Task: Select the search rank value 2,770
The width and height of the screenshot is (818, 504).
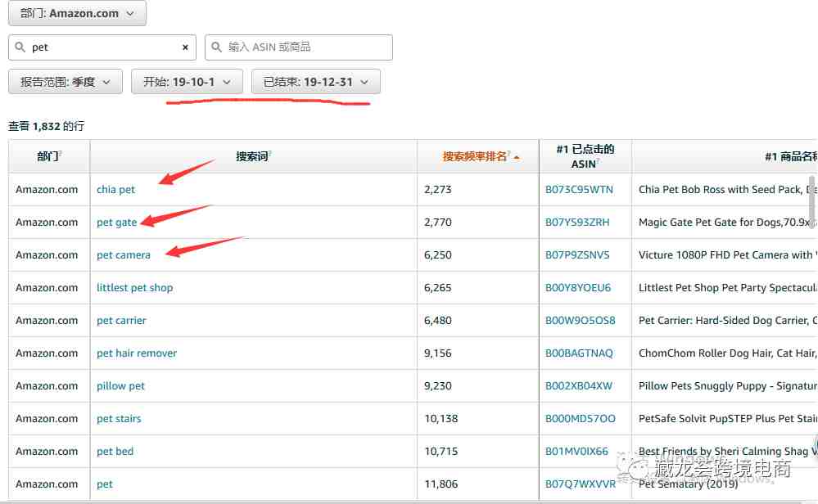Action: [x=438, y=223]
